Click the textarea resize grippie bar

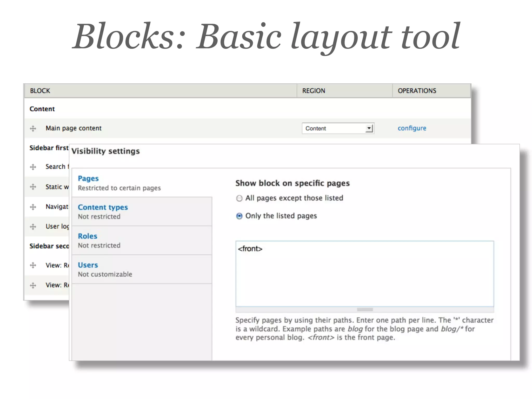point(365,309)
